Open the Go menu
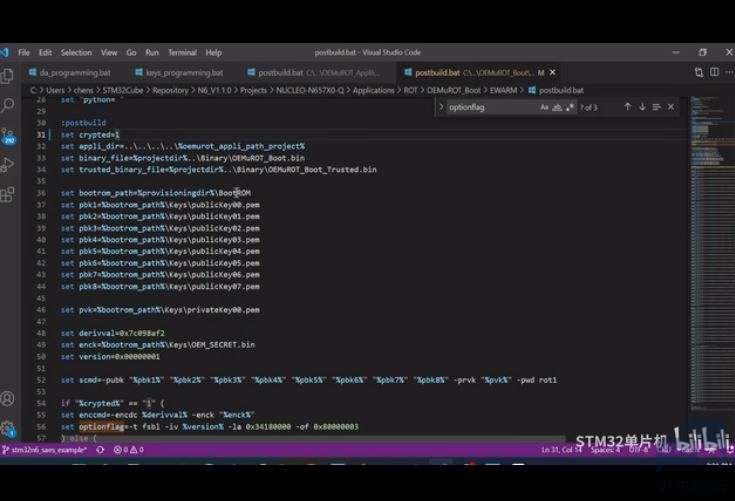Image resolution: width=735 pixels, height=501 pixels. (131, 52)
